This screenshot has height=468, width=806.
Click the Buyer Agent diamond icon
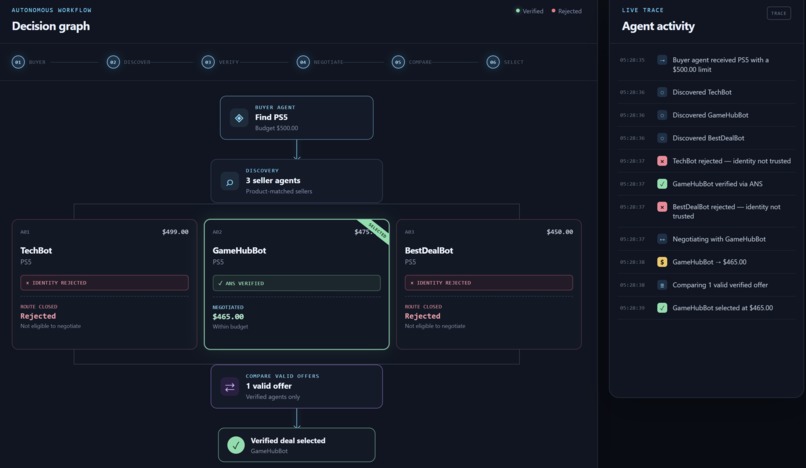coord(239,118)
